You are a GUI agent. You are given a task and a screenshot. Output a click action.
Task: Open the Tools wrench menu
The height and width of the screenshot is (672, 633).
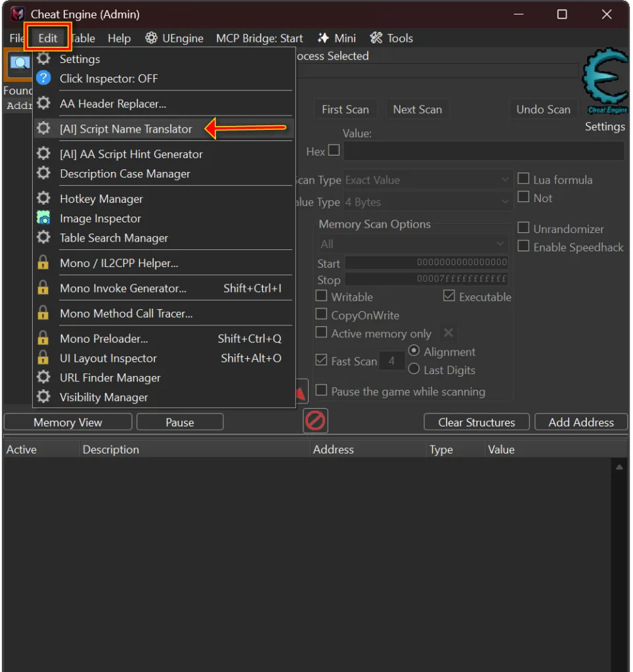pos(391,38)
